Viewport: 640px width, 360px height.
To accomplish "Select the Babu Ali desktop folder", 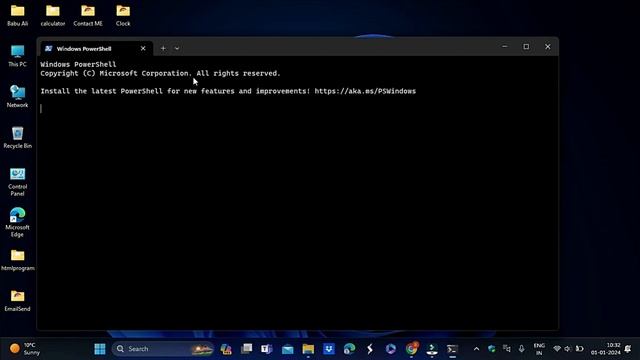I will tap(18, 16).
